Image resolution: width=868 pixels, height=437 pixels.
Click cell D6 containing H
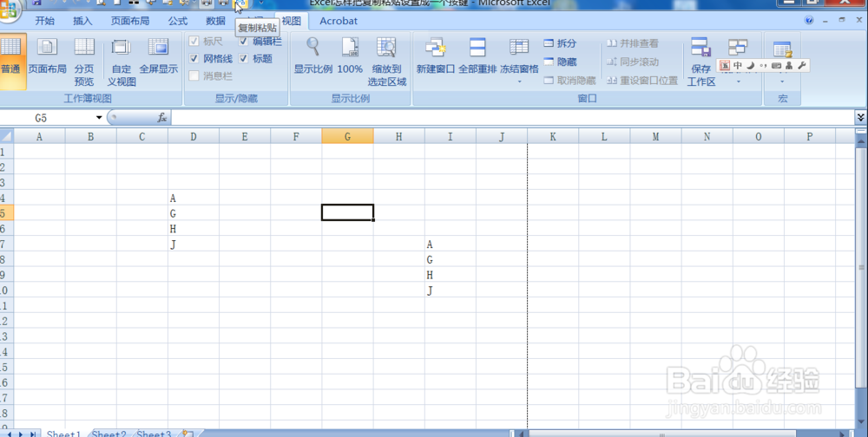point(194,228)
